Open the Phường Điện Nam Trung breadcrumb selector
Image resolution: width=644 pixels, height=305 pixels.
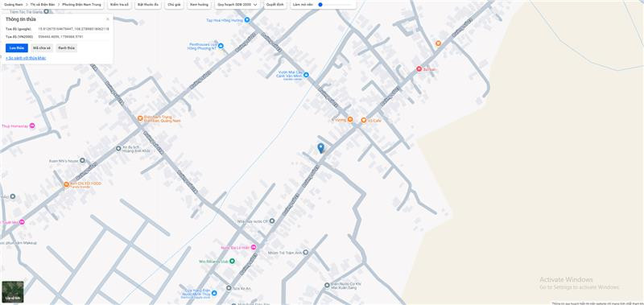tap(82, 5)
